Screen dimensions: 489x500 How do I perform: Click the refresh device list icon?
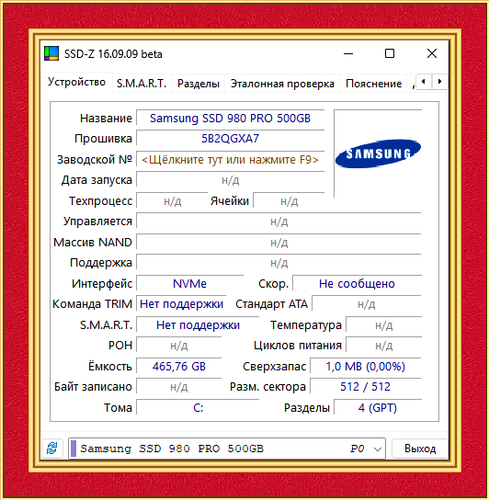click(x=52, y=448)
